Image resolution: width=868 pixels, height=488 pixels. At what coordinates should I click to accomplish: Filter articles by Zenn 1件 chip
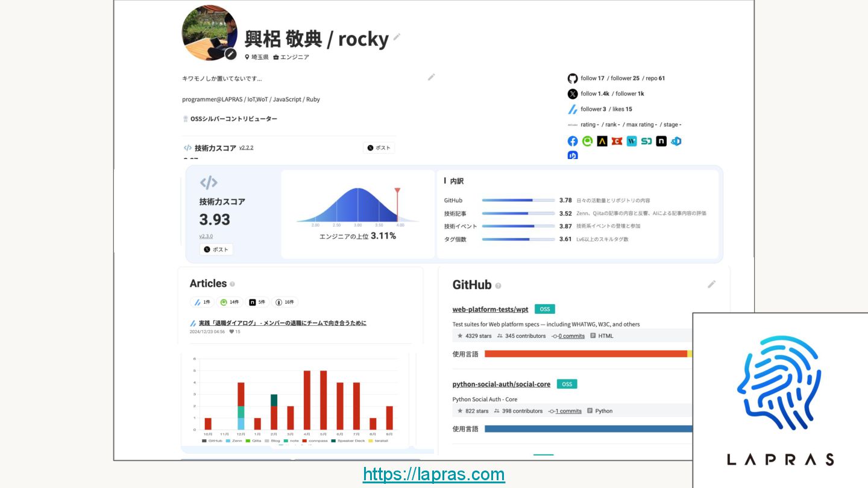tap(202, 302)
